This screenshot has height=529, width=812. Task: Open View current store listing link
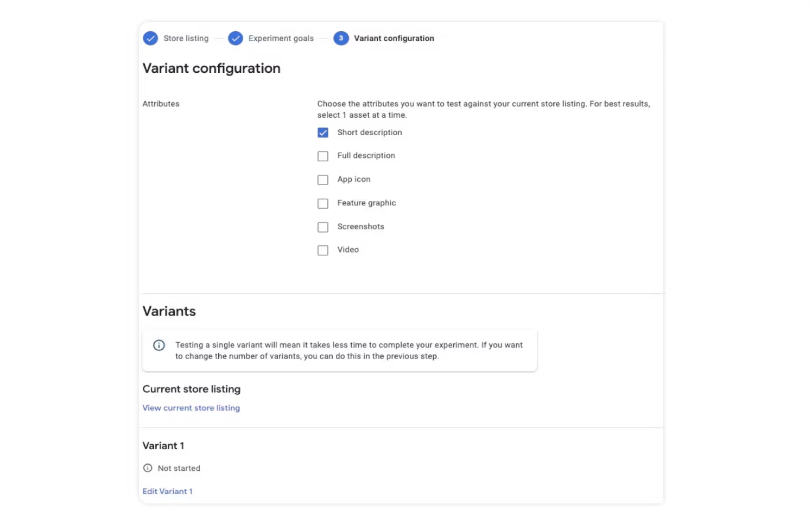click(191, 408)
